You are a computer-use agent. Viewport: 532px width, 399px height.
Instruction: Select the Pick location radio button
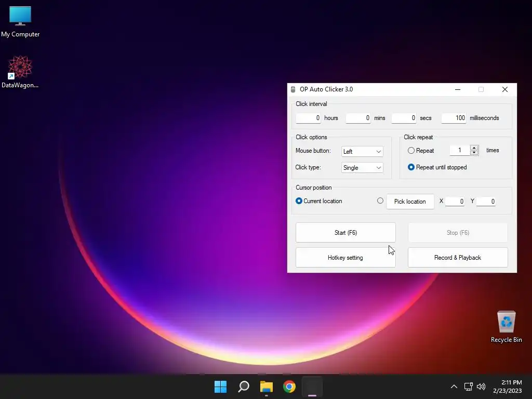tap(380, 201)
